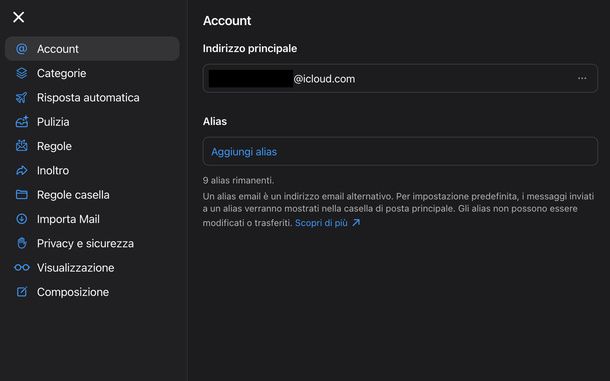Click the Risposta automatica airplane icon
610x381 pixels.
tap(22, 97)
